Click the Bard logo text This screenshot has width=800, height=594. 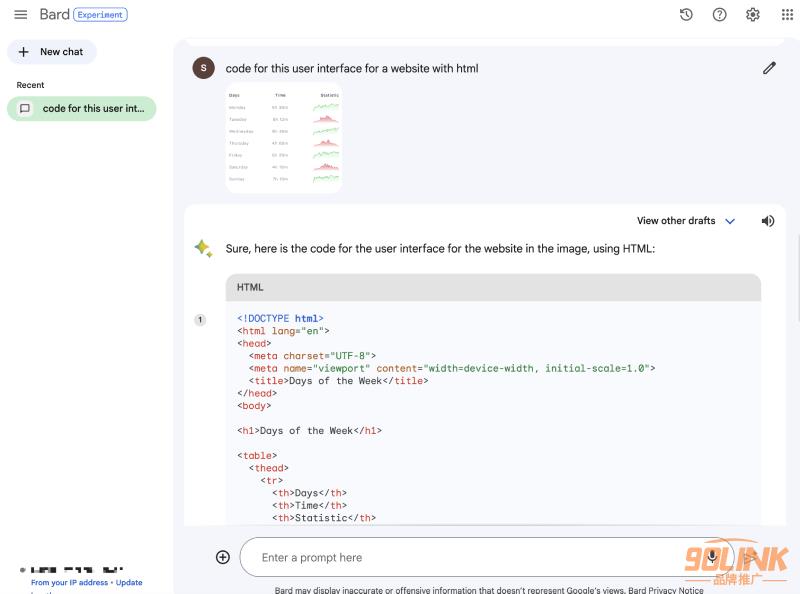pos(55,14)
